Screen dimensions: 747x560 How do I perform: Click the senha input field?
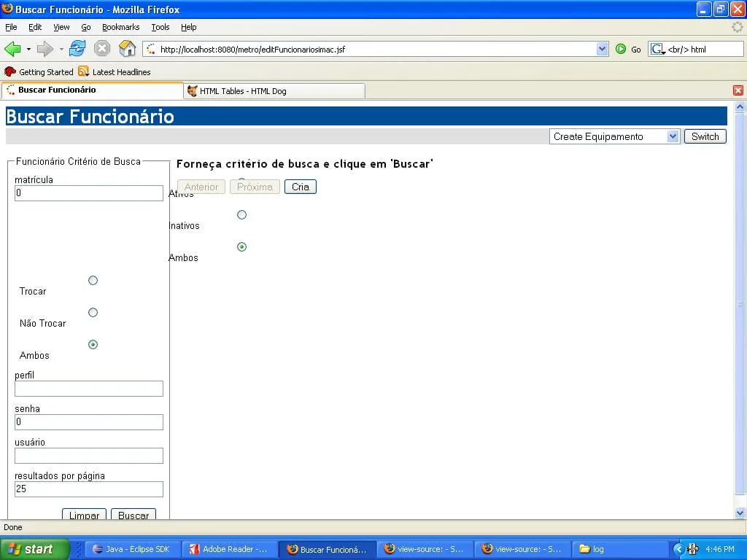click(x=88, y=422)
